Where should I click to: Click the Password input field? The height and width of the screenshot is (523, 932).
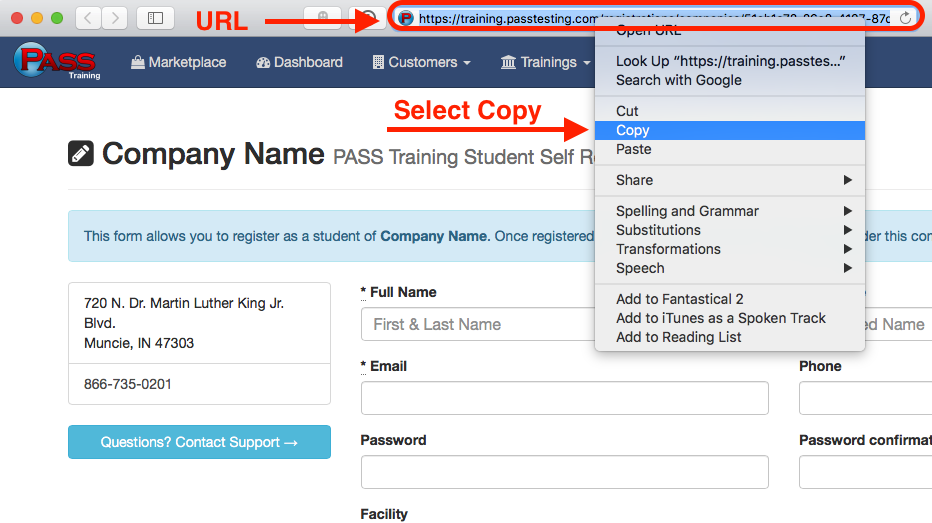[565, 472]
